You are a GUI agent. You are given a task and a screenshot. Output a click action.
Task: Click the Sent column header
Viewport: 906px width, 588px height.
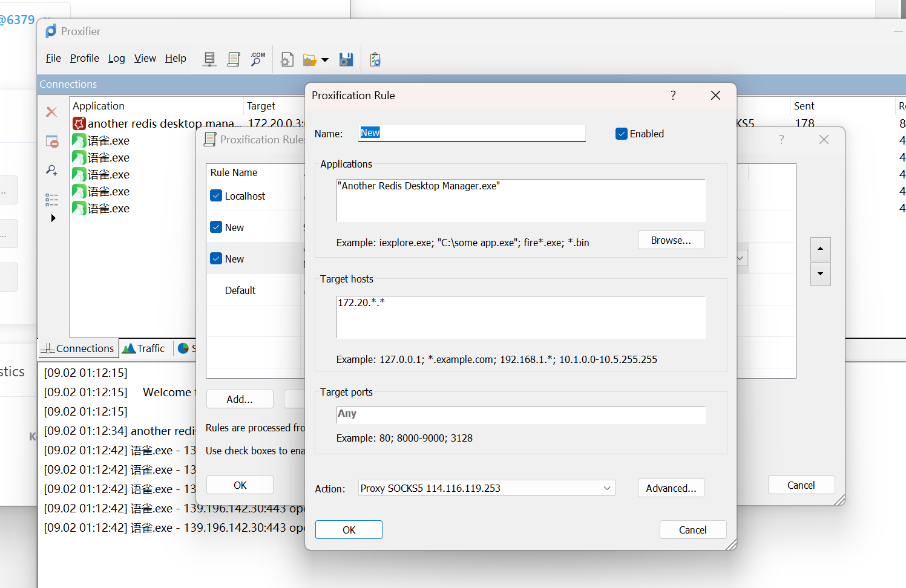(x=804, y=106)
